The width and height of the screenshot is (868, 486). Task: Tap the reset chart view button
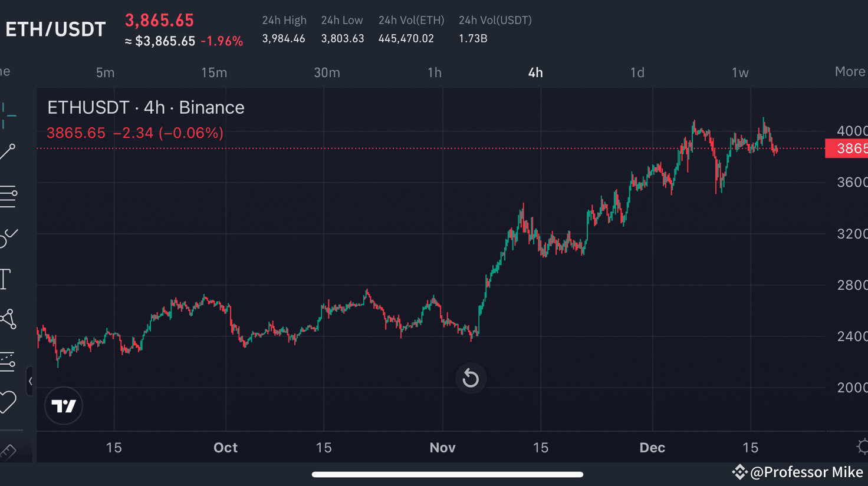471,378
